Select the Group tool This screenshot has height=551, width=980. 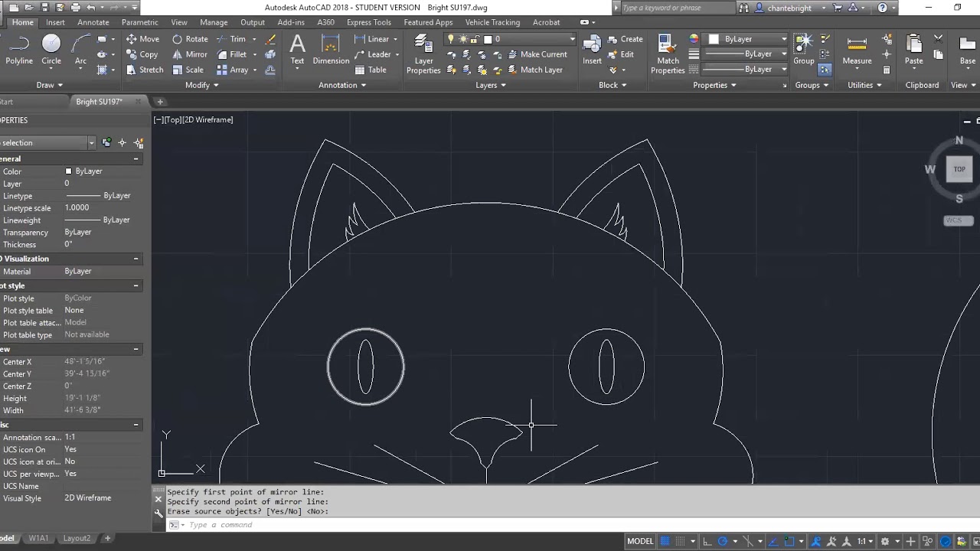(x=804, y=50)
